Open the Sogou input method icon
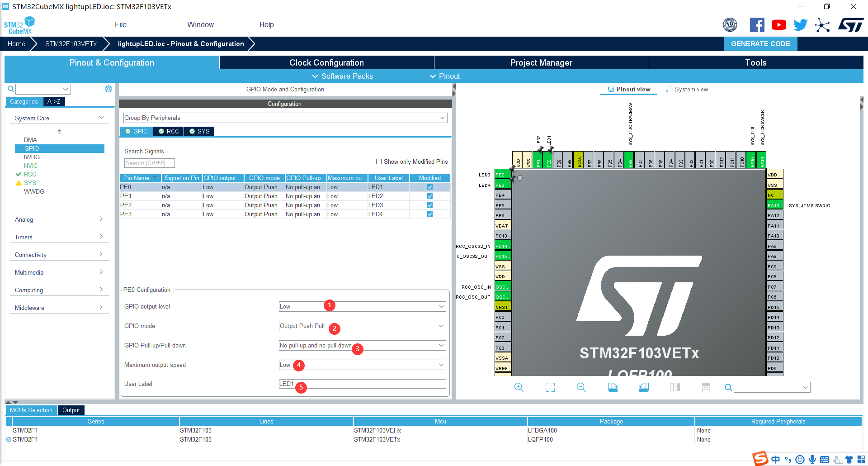This screenshot has height=466, width=868. (760, 458)
